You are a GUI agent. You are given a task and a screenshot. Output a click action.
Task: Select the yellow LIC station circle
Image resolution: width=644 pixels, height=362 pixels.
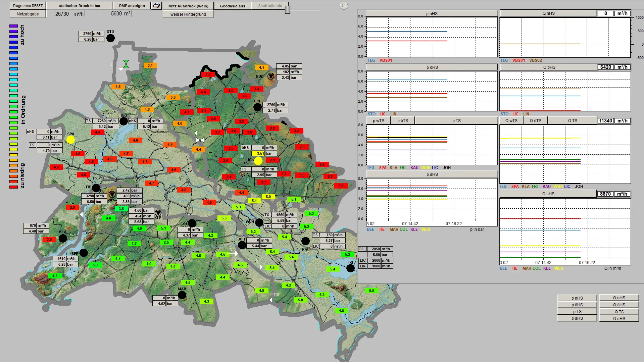[x=258, y=161]
